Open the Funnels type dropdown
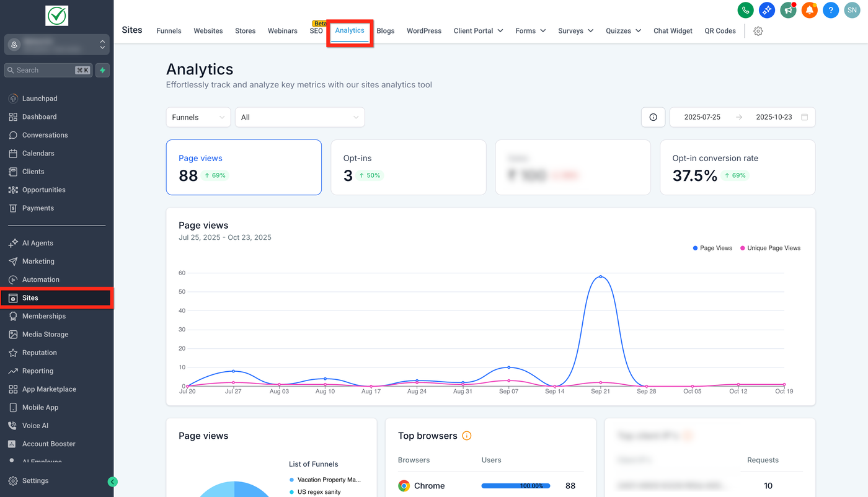Screen dimensions: 868x497 point(198,117)
